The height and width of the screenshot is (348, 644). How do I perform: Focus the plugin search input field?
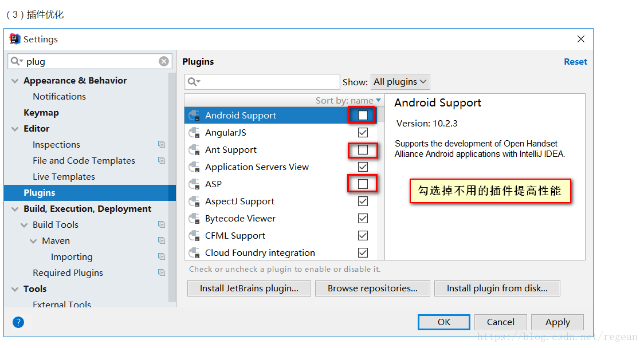pos(262,82)
